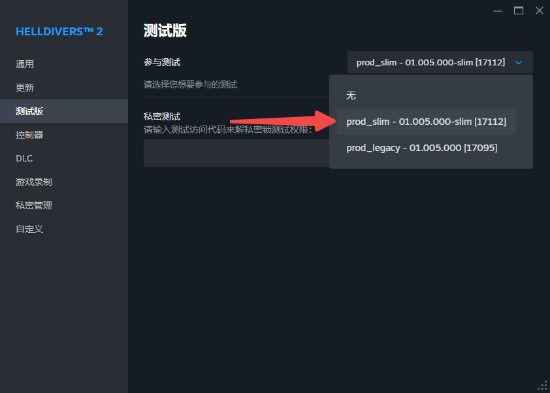The width and height of the screenshot is (550, 393).
Task: Open the 游戏录制 tab
Action: [x=64, y=182]
